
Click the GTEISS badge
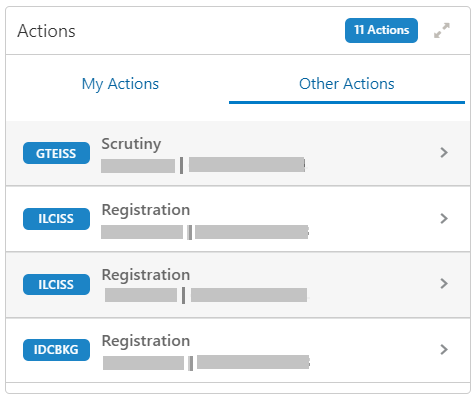click(x=56, y=153)
